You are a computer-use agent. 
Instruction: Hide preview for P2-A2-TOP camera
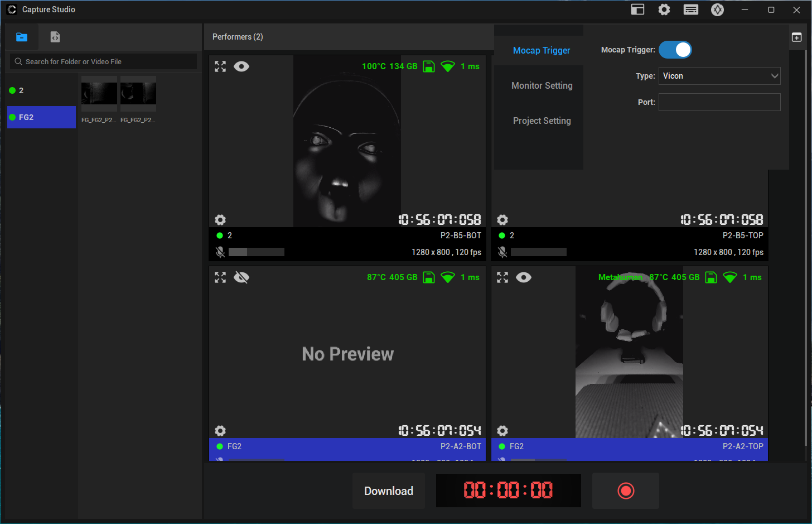(x=524, y=277)
